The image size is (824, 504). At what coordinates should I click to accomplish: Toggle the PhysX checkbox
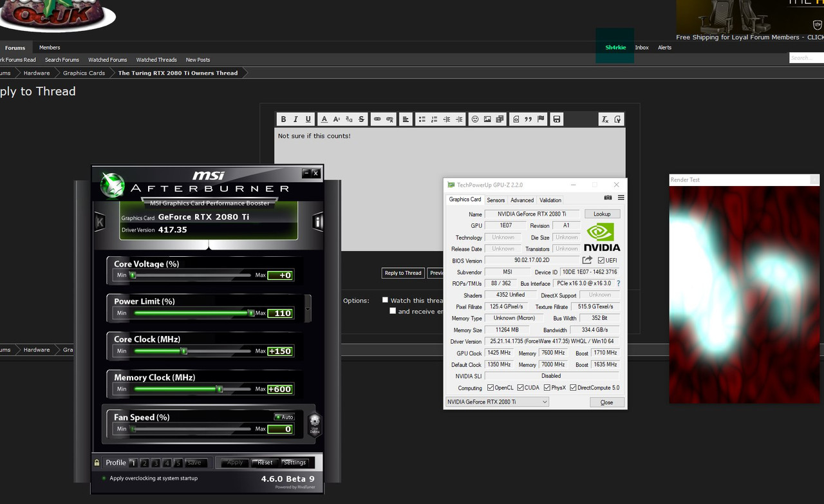click(547, 387)
